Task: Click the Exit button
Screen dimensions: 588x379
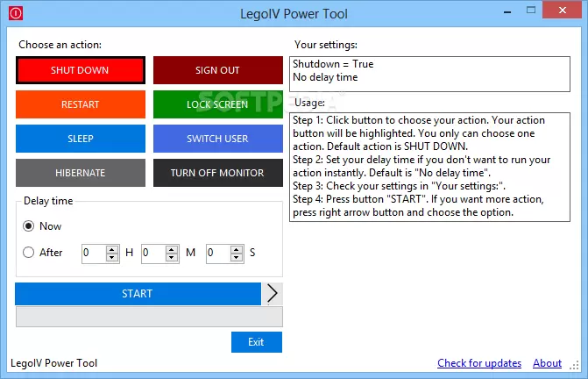Action: 256,342
